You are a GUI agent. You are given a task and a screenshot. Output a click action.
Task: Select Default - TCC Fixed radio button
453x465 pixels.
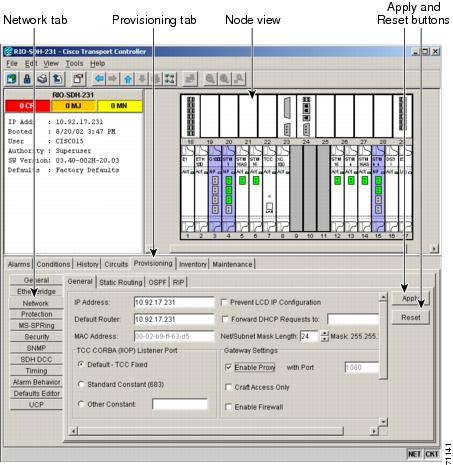pos(81,364)
